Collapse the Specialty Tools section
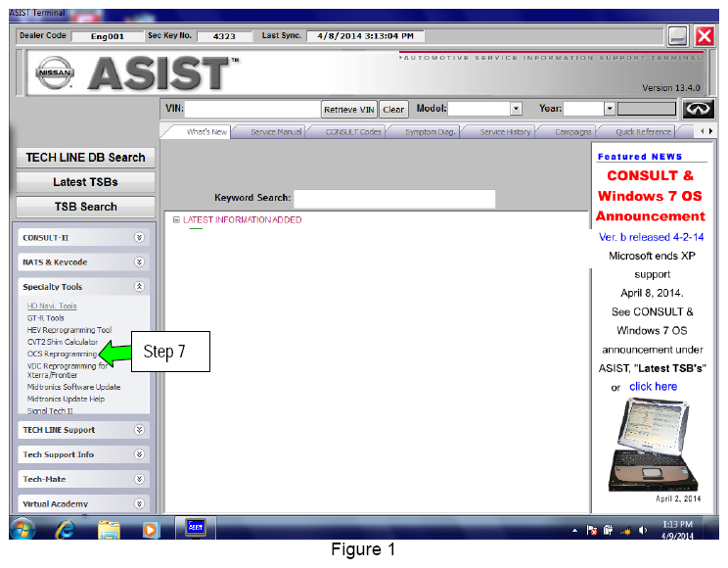Image resolution: width=728 pixels, height=568 pixels. coord(139,287)
